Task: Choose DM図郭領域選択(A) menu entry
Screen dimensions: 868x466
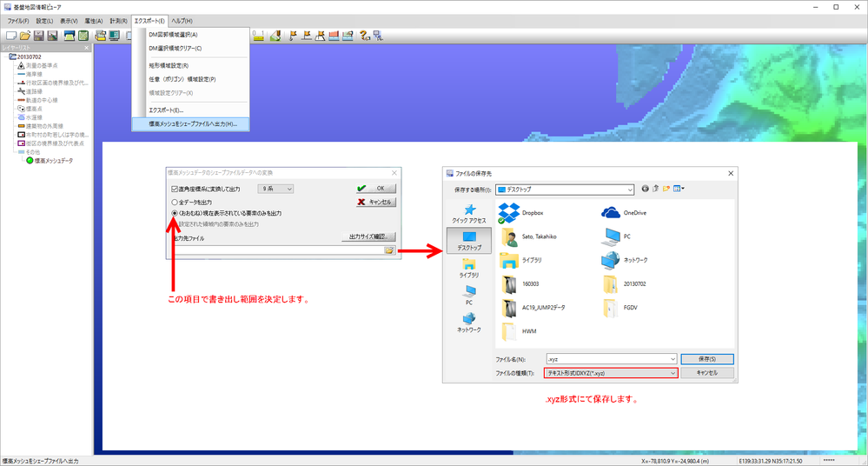Action: click(190, 35)
